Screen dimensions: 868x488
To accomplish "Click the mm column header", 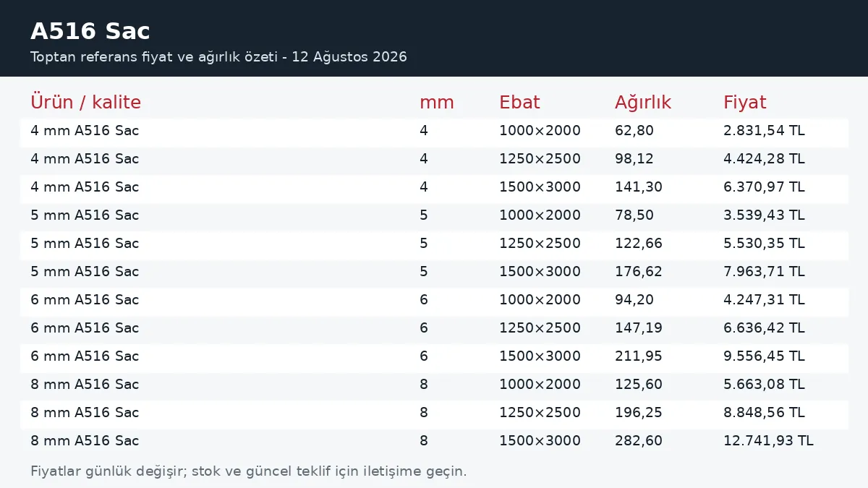I will (x=437, y=103).
